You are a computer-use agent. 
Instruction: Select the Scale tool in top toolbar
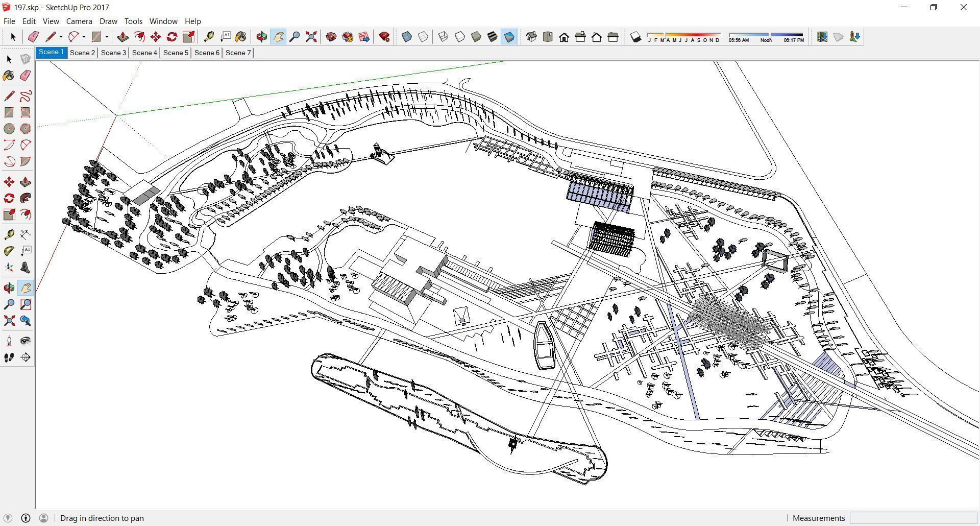click(188, 37)
